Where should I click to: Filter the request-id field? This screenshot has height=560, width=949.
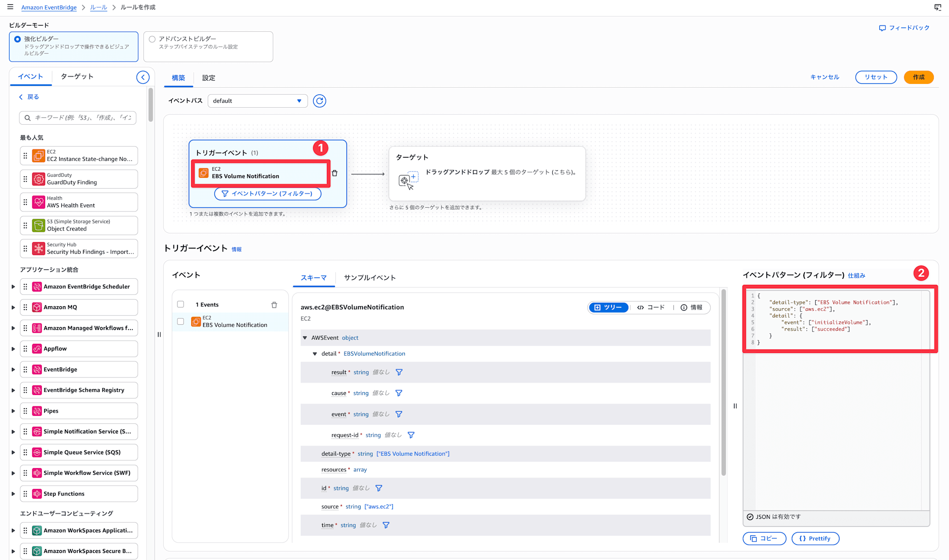411,435
